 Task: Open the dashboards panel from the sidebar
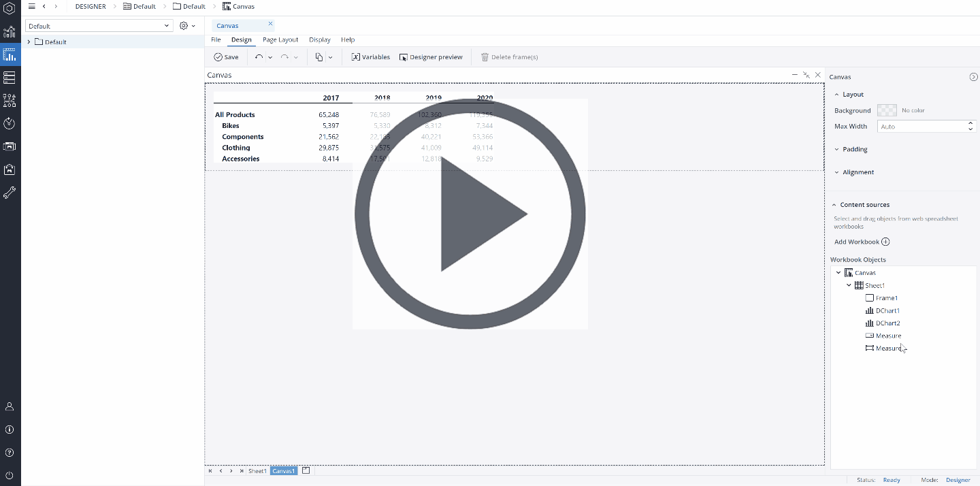point(9,55)
